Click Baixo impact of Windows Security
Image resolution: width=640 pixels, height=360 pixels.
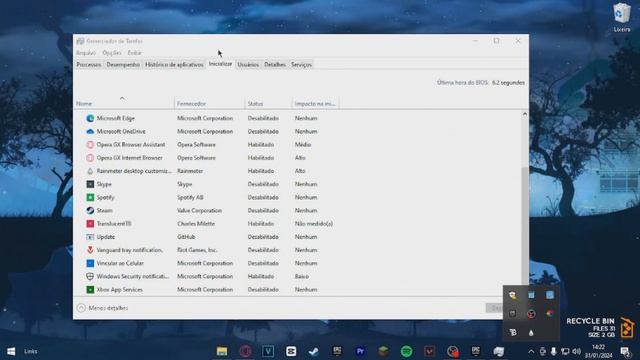(x=302, y=276)
